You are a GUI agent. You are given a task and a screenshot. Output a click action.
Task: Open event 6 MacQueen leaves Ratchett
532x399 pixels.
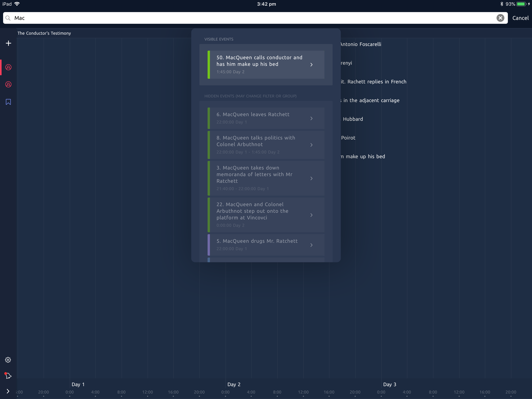coord(266,118)
